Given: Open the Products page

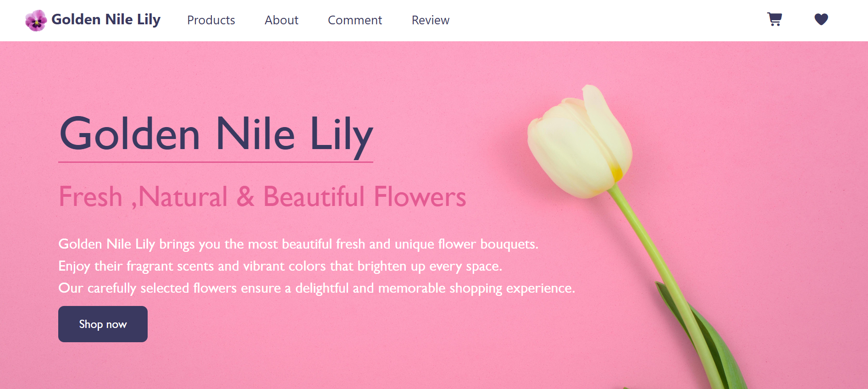Looking at the screenshot, I should [211, 20].
